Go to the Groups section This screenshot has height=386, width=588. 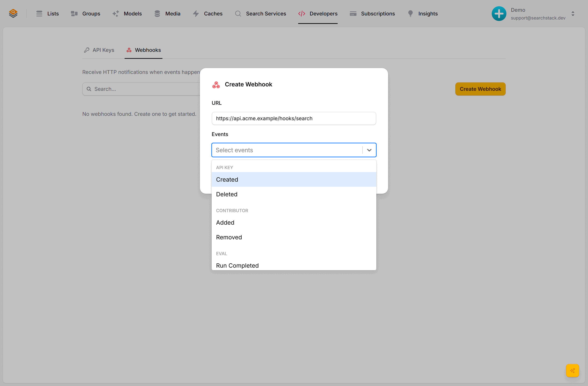coord(85,14)
